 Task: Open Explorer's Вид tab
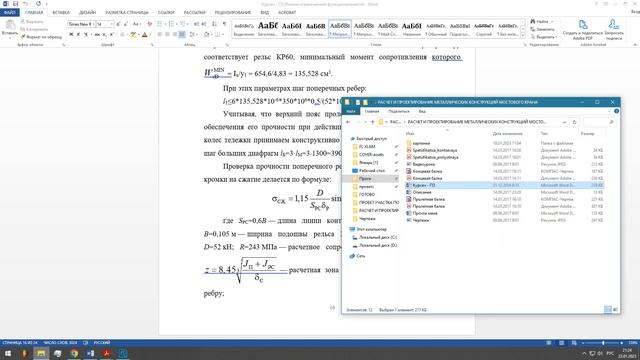422,111
